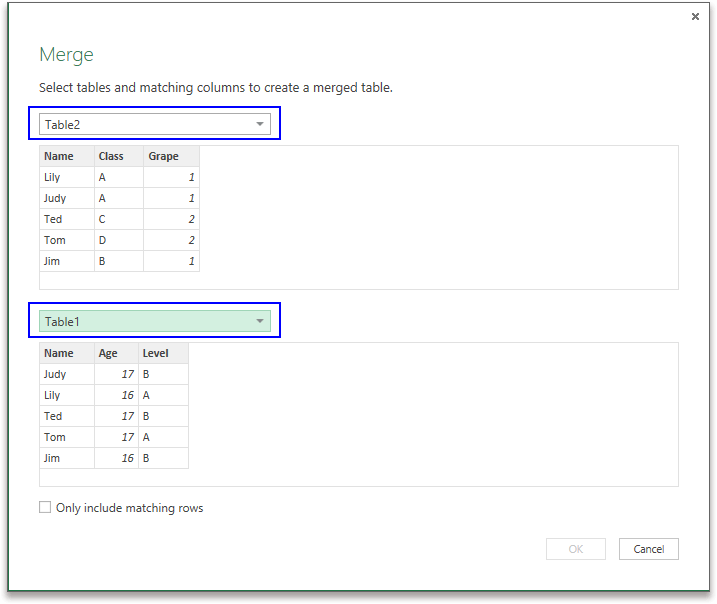Click the Jim cell in the Table1 preview
The width and height of the screenshot is (717, 604).
coord(67,459)
